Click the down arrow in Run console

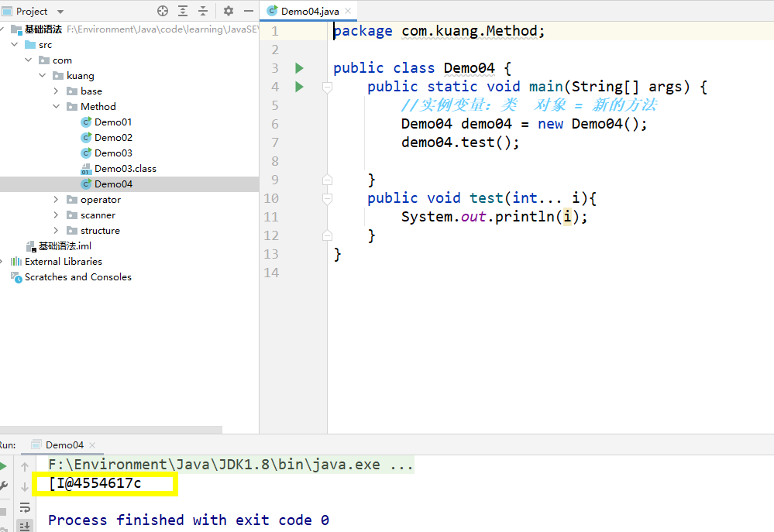pos(25,486)
